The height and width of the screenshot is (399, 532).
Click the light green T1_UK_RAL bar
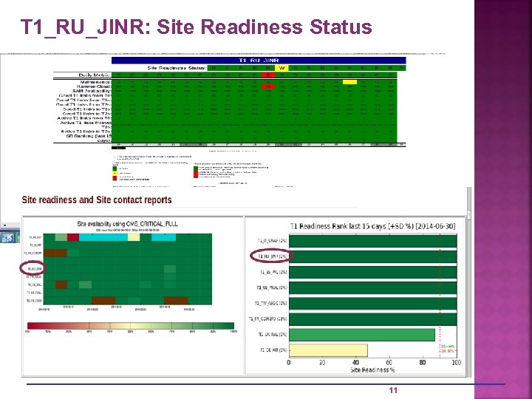[362, 335]
